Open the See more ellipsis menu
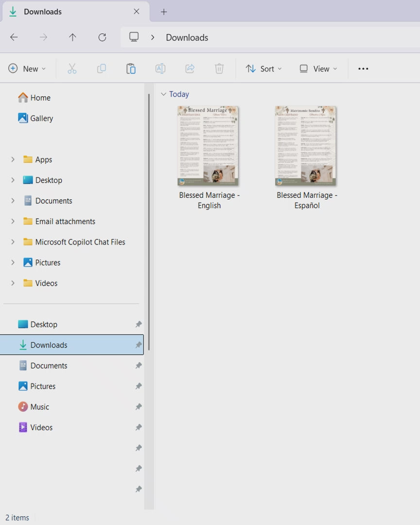 [363, 69]
